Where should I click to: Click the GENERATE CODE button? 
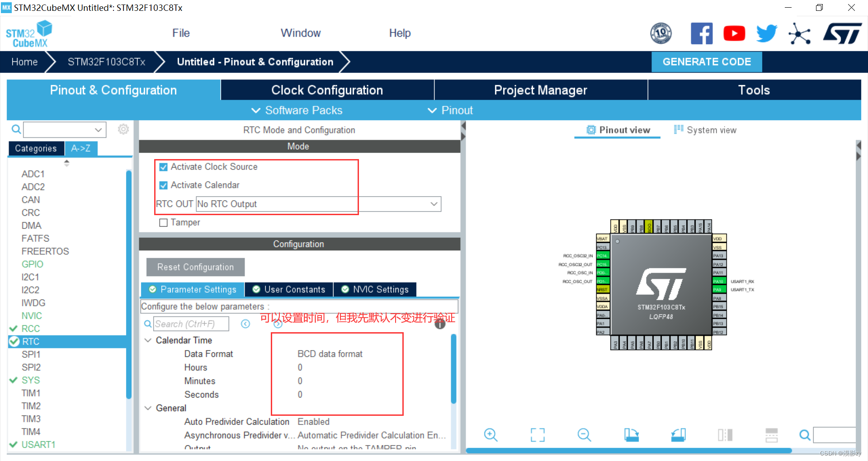click(706, 62)
